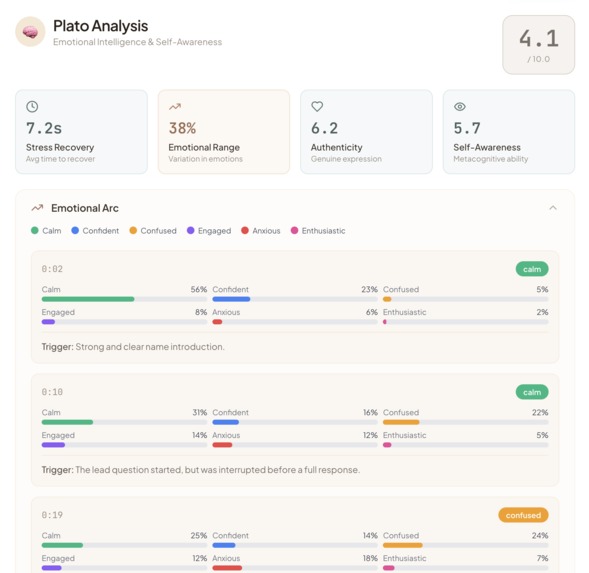Click the 'Genuine expression' caption
The width and height of the screenshot is (589, 573).
pyautogui.click(x=346, y=159)
